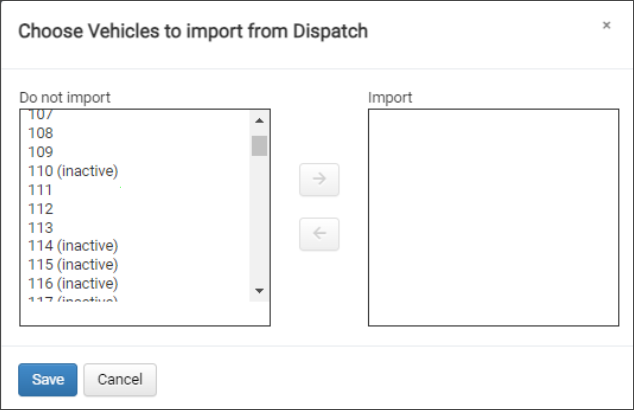Select vehicle 109 in the list
Image resolution: width=634 pixels, height=410 pixels.
point(41,152)
